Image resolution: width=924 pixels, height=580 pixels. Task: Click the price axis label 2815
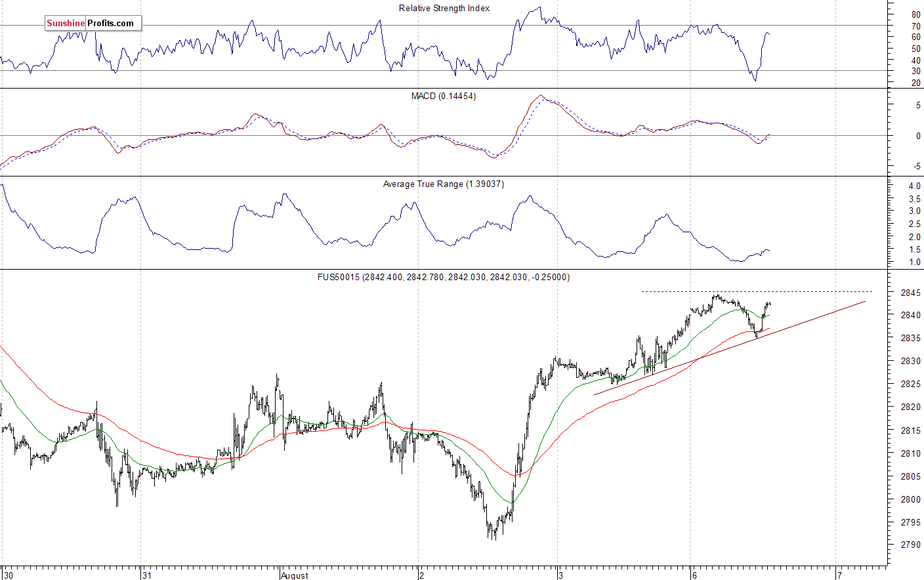pos(910,431)
